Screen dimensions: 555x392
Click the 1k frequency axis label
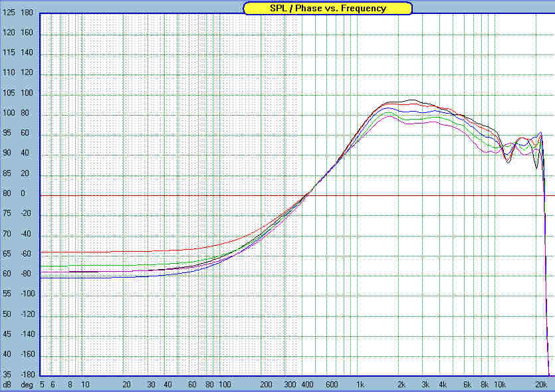click(360, 385)
